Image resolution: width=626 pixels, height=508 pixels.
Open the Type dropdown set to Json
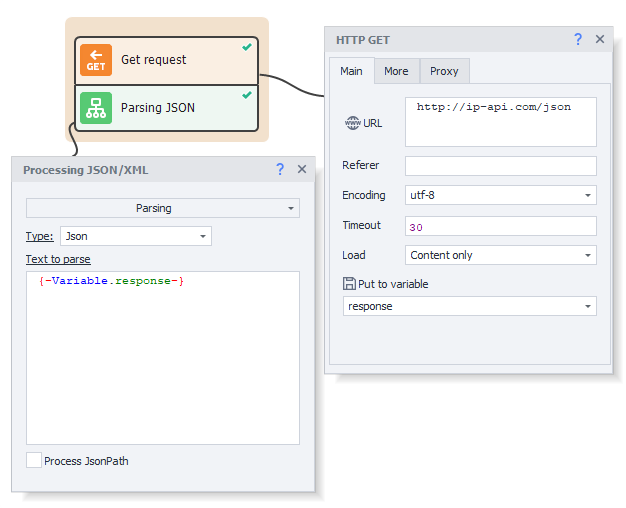(x=135, y=236)
